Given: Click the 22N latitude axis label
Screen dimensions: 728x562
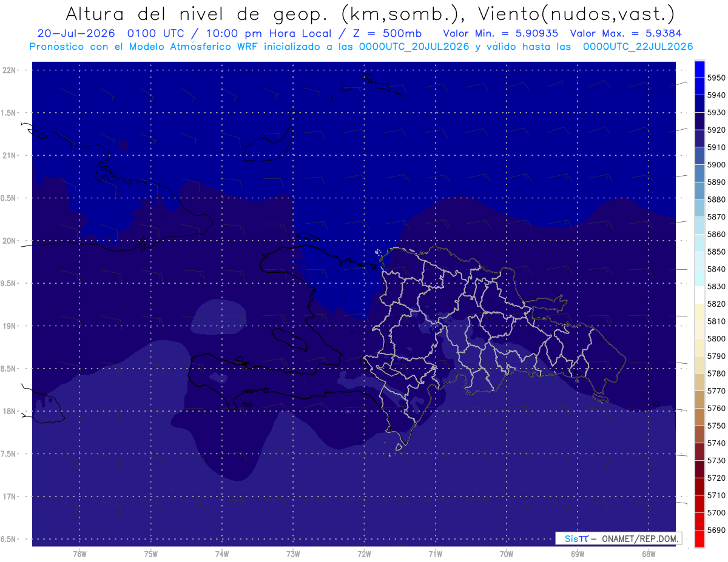Looking at the screenshot, I should 9,70.
